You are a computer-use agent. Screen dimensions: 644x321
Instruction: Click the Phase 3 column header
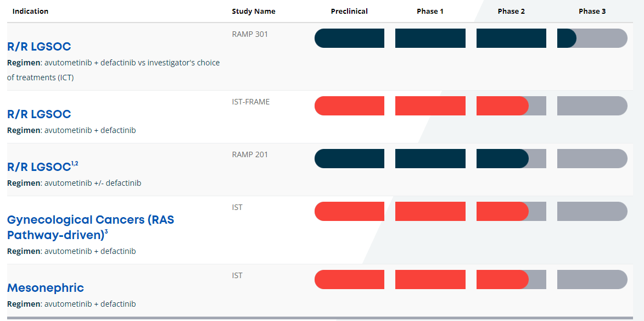592,12
